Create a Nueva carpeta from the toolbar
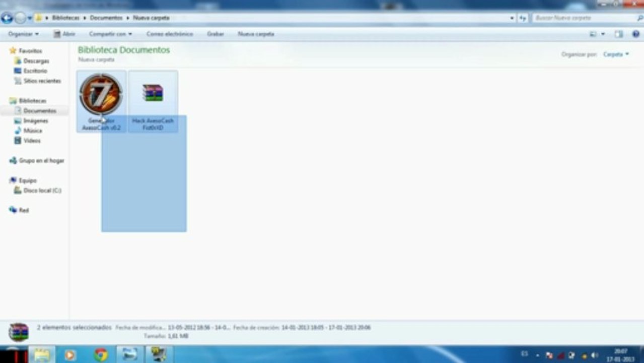 coord(256,34)
